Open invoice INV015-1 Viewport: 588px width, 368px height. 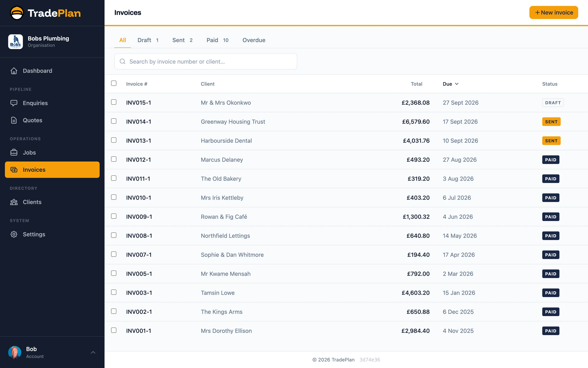(138, 103)
